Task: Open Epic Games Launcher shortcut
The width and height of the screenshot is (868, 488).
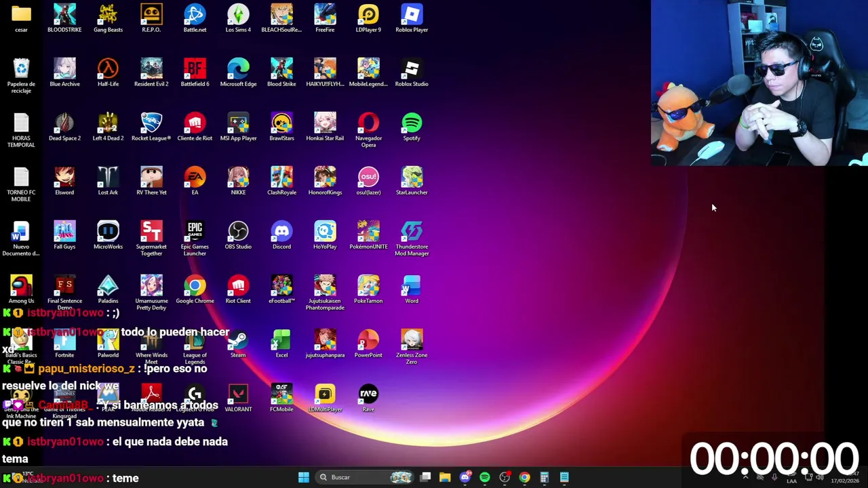Action: (195, 239)
